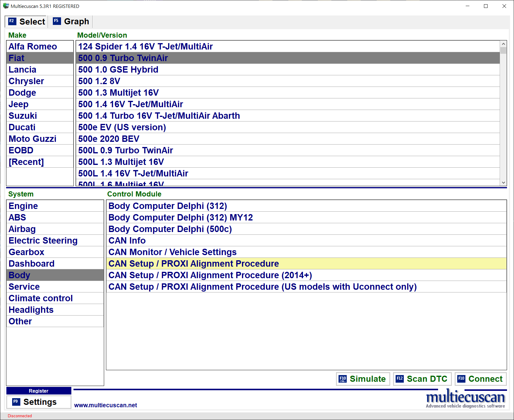Pick 500 1.4 16V T-Jet/MultiAir model
This screenshot has width=514, height=420.
coord(288,104)
